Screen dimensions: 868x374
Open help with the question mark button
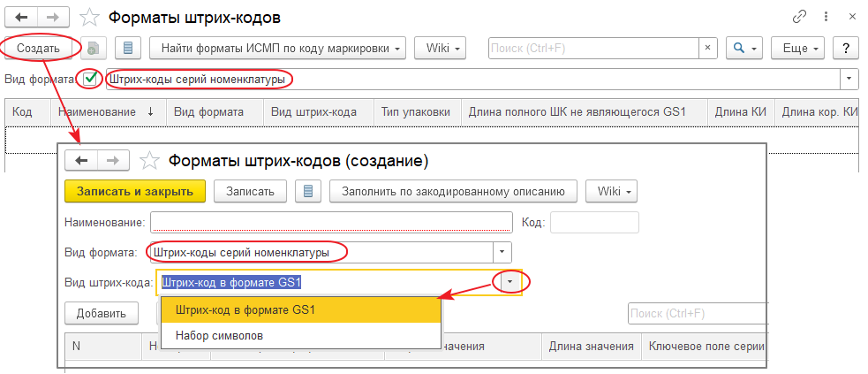click(845, 48)
